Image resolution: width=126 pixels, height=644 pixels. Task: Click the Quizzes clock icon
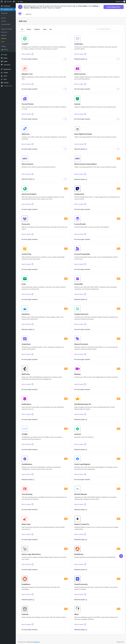click(77, 99)
